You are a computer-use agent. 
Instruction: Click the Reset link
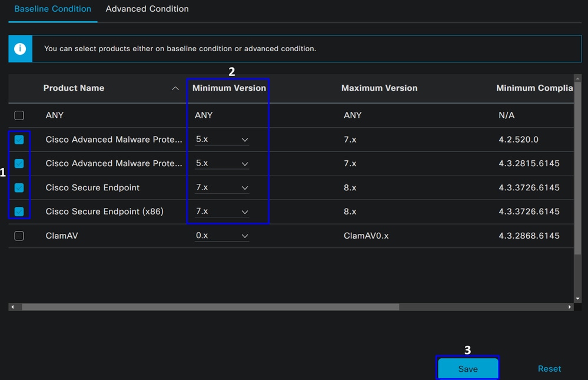click(549, 369)
